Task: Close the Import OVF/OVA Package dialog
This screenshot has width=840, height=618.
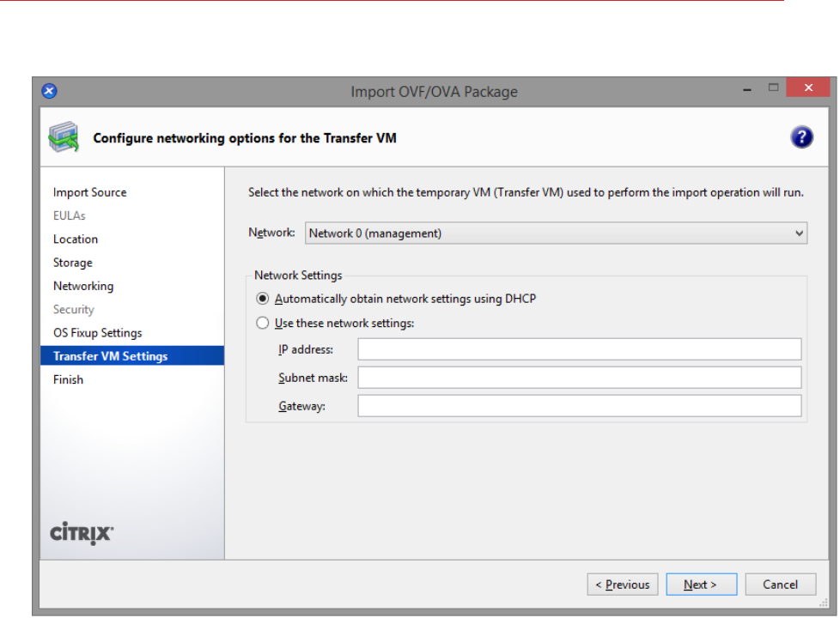Action: click(x=805, y=88)
